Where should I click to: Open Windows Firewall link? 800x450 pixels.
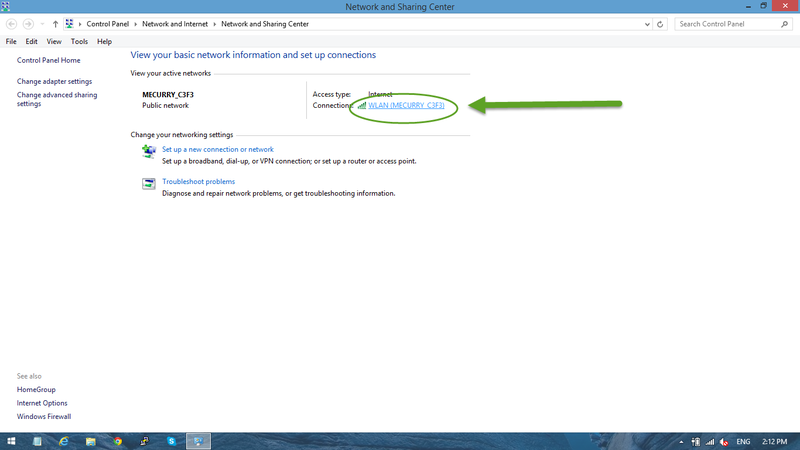coord(44,416)
